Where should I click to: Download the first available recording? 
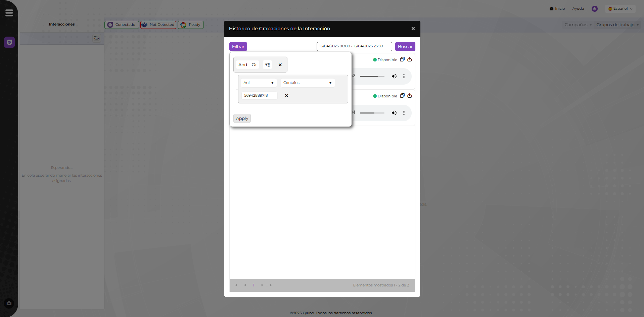410,59
